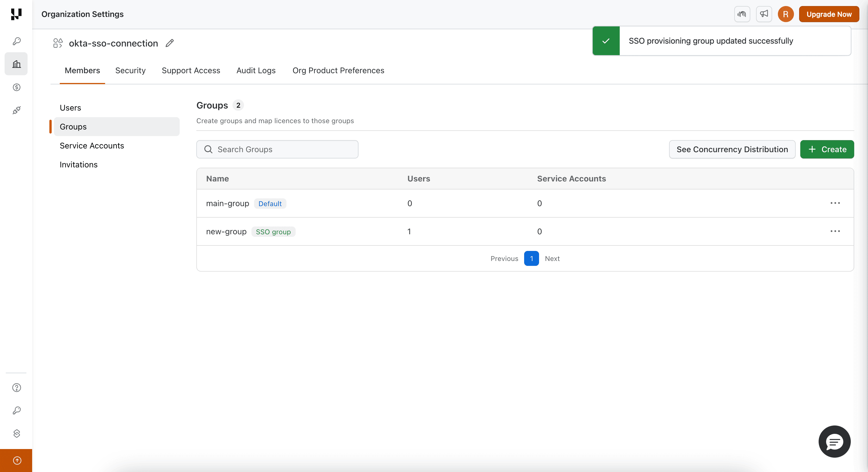868x472 pixels.
Task: Go to Next page of groups
Action: point(552,259)
